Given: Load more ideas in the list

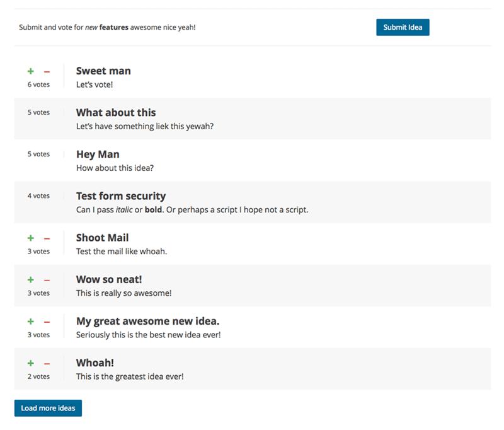Looking at the screenshot, I should click(48, 408).
